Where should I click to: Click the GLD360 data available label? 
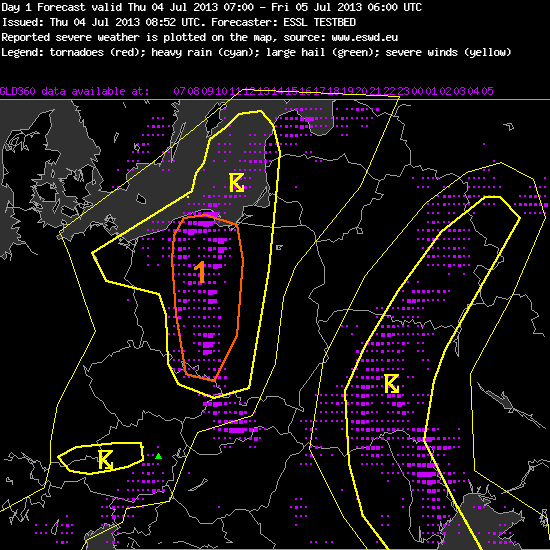75,91
